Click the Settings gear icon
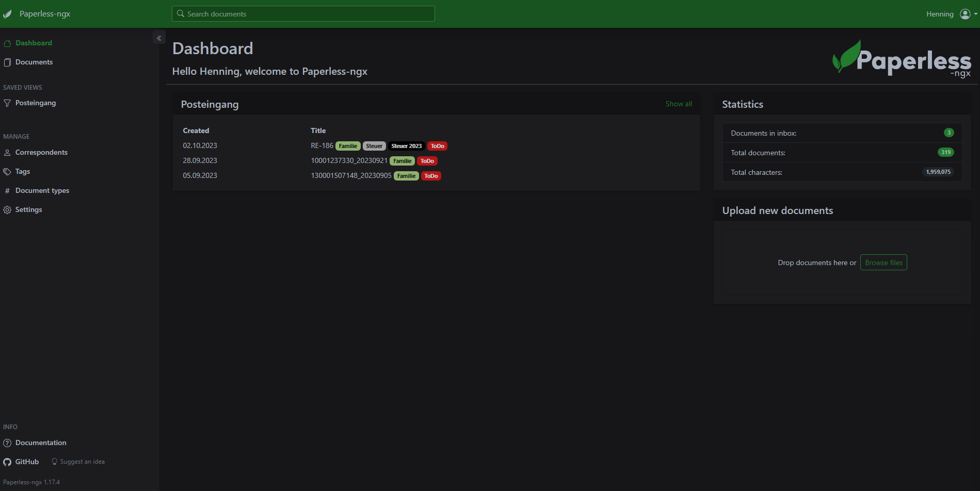980x491 pixels. [x=7, y=210]
